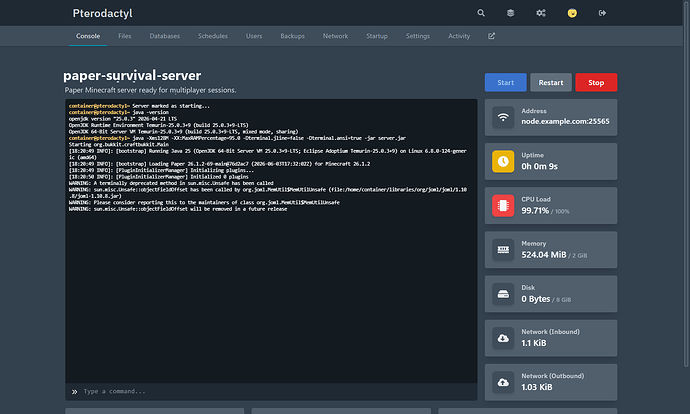Click the memory value 524.04 MiB
This screenshot has width=690, height=414.
tap(544, 255)
